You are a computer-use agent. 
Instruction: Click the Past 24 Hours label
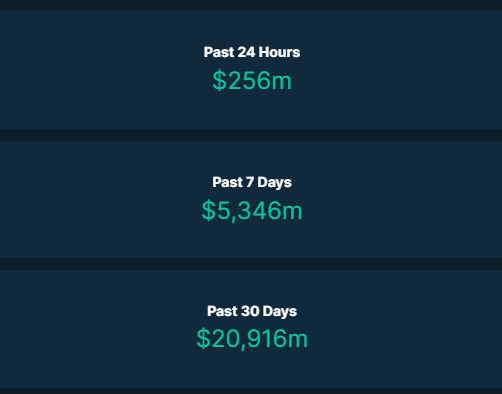tap(252, 52)
